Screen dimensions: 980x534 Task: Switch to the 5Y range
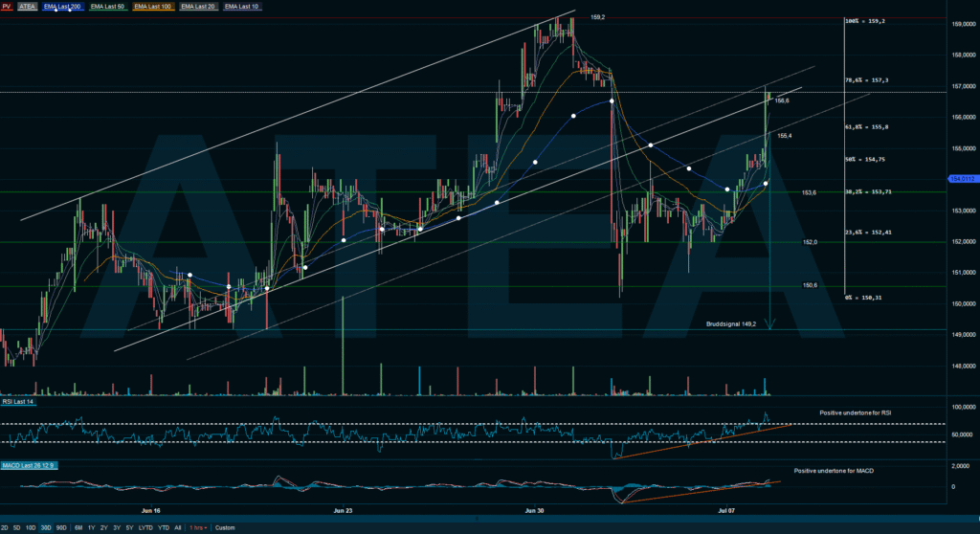tap(129, 527)
